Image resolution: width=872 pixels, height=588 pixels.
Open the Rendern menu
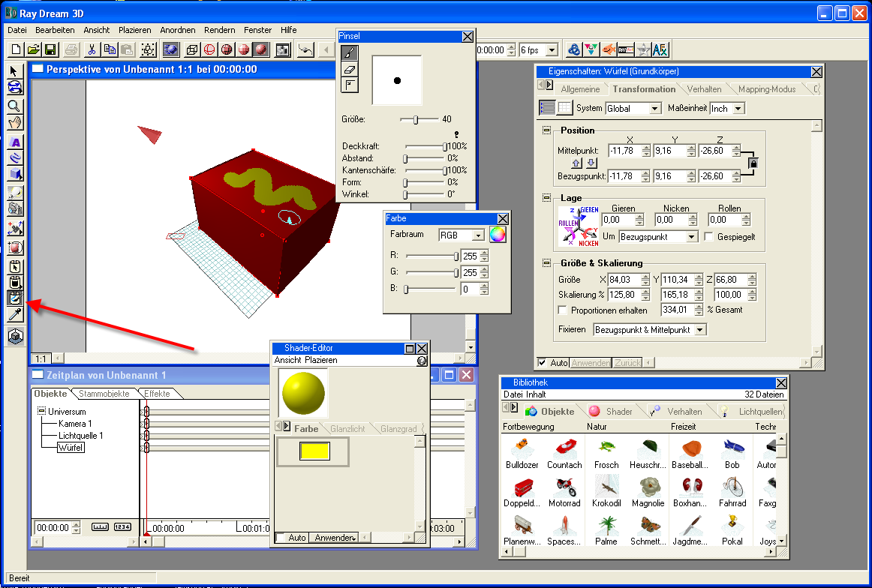point(220,30)
